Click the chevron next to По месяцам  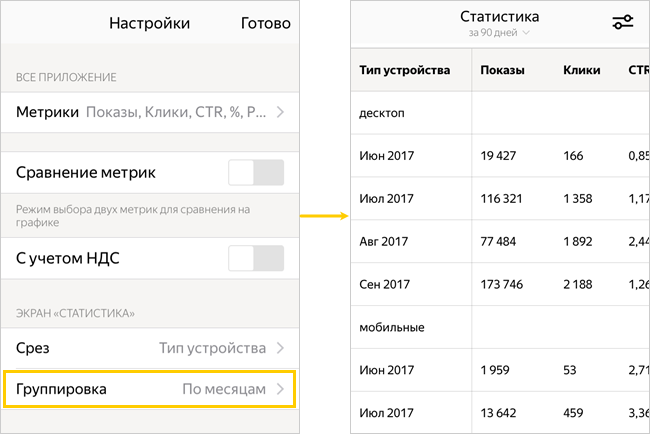coord(281,389)
